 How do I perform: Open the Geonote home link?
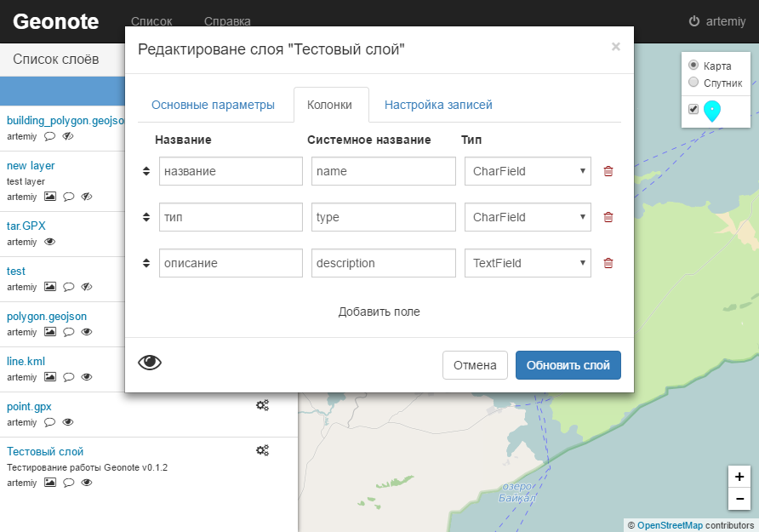pos(55,21)
